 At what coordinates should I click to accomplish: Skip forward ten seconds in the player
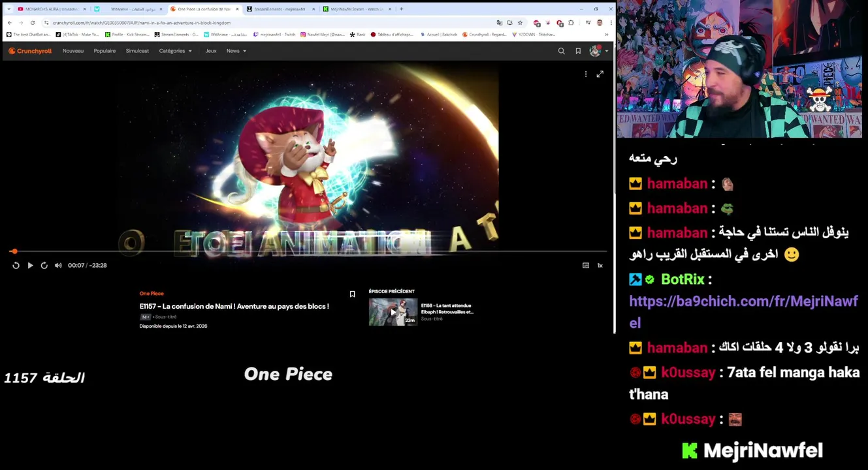[44, 265]
